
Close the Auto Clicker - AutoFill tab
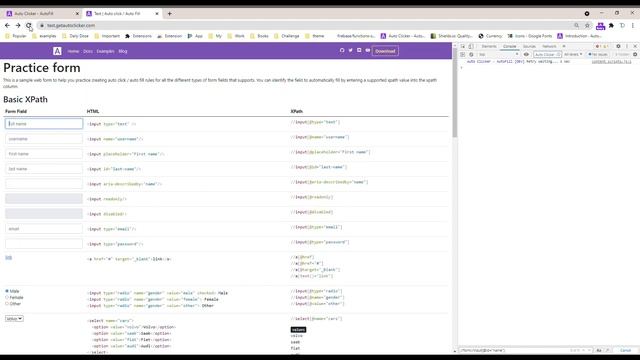coord(77,13)
